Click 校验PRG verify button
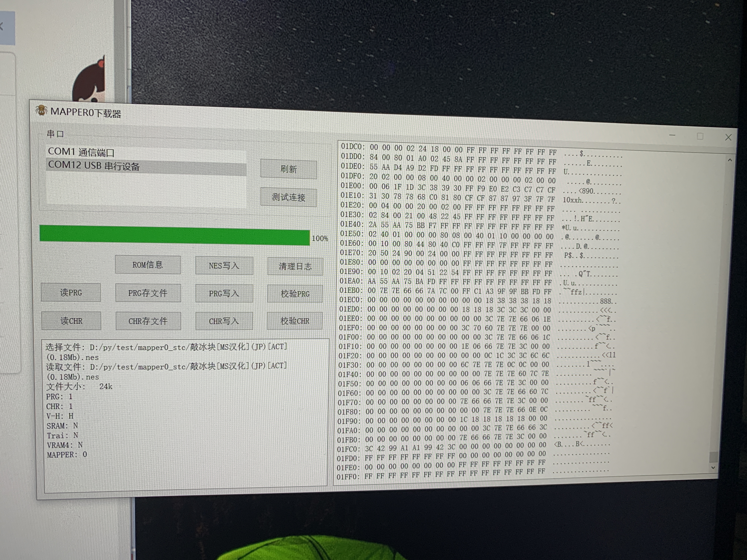Image resolution: width=747 pixels, height=560 pixels. [295, 294]
